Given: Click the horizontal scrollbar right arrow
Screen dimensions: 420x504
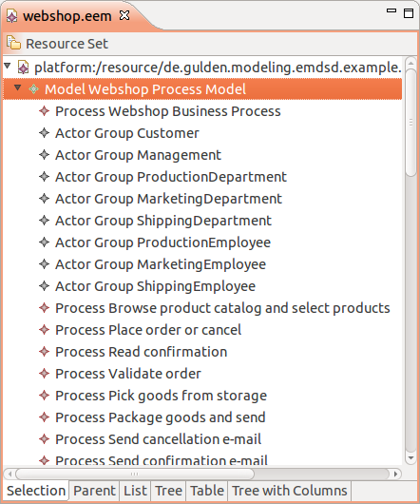Looking at the screenshot, I should pyautogui.click(x=396, y=474).
